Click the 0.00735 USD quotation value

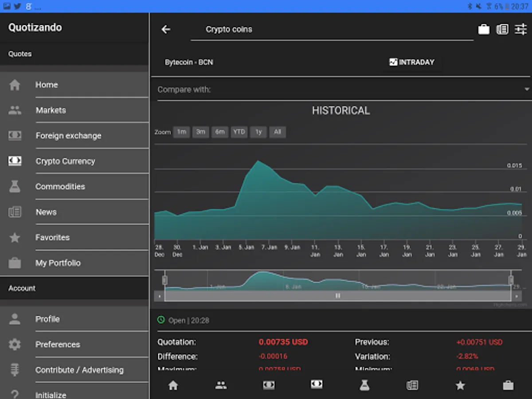click(x=283, y=342)
